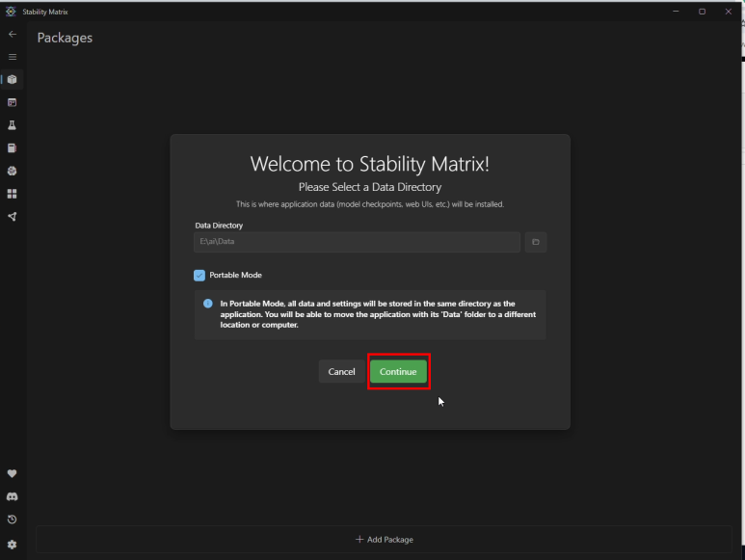The width and height of the screenshot is (745, 560).
Task: Click 'Welcome to Stability Matrix!' heading
Action: tap(370, 164)
